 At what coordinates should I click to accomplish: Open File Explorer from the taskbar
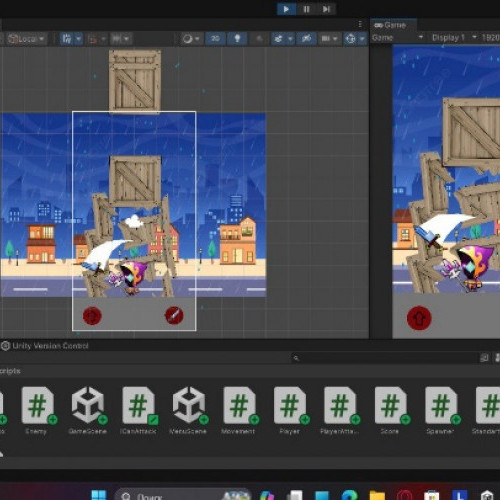click(377, 495)
